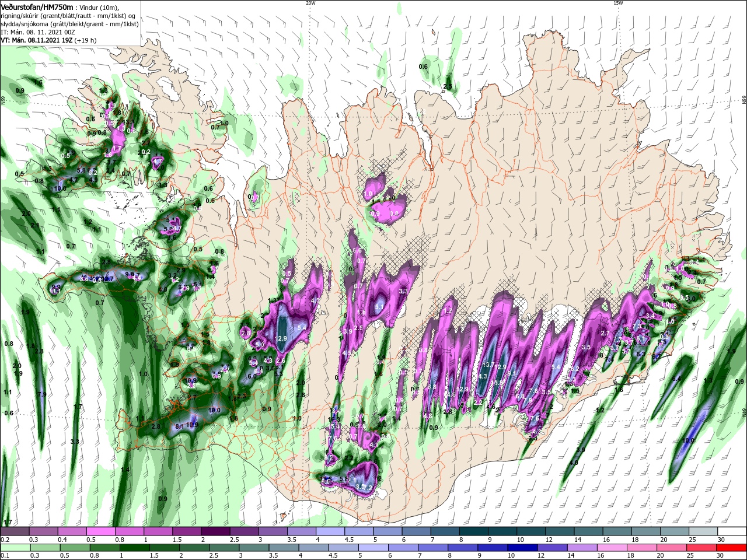The height and width of the screenshot is (560, 747).
Task: Pick the dark teal 9 swatch in snow legend
Action: pos(501,531)
